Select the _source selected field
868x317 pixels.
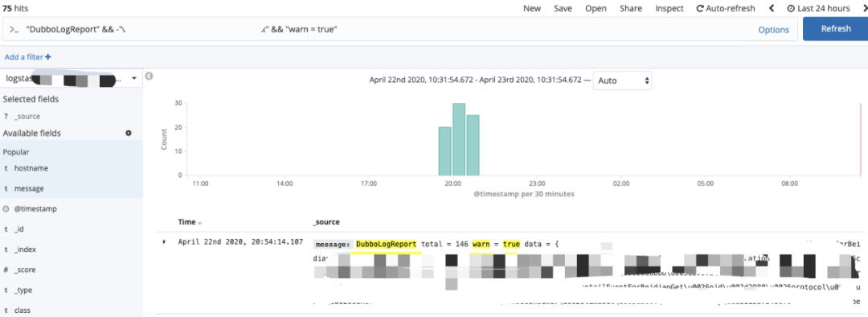(x=27, y=117)
